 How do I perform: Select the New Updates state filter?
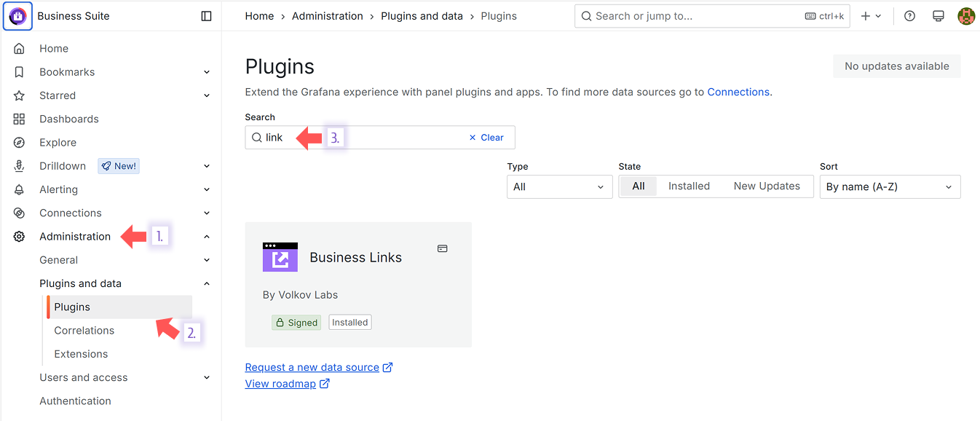coord(767,186)
